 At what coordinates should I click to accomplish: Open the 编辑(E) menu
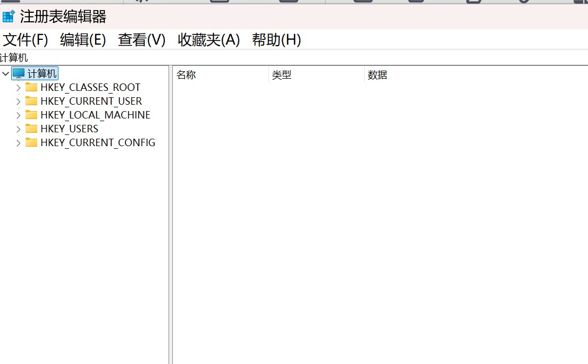tap(83, 40)
